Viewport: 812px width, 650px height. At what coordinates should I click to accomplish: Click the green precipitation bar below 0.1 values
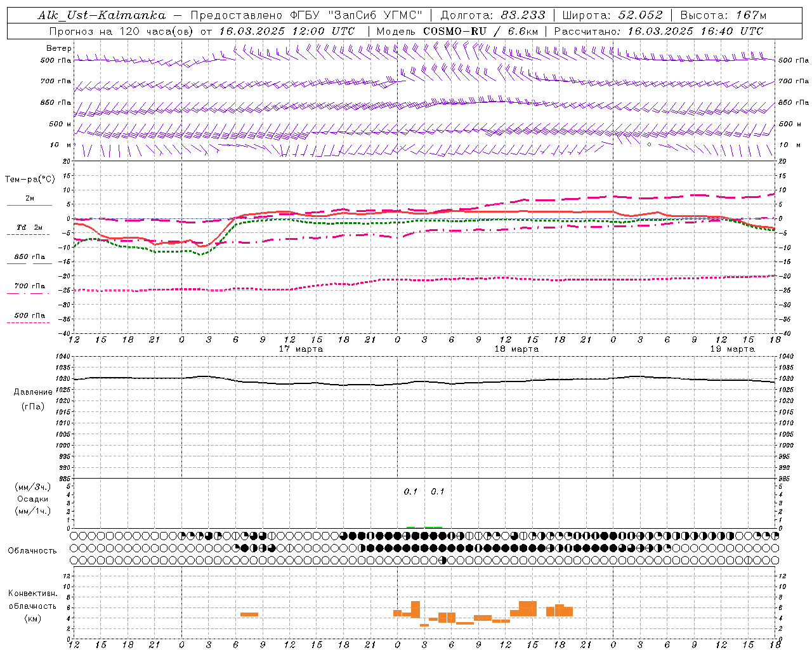[x=424, y=527]
